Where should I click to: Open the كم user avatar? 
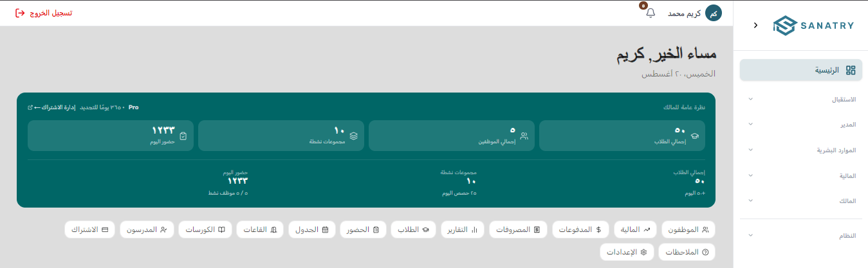click(714, 13)
